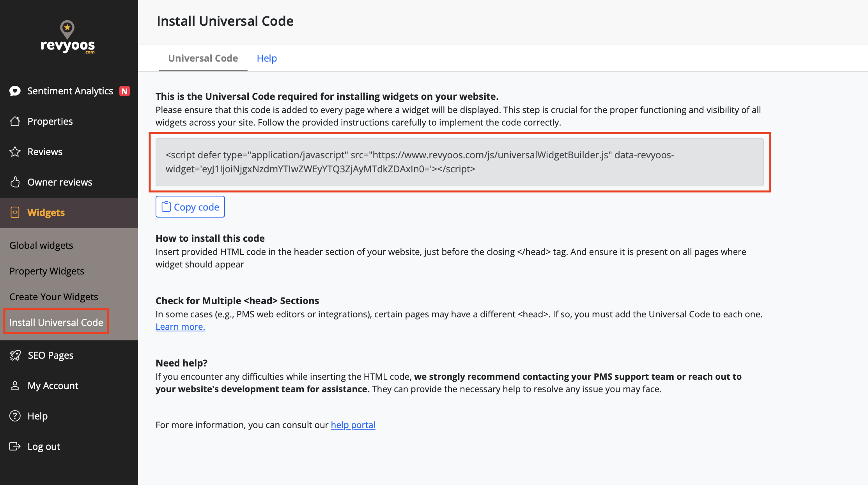Switch to the Help tab
The width and height of the screenshot is (868, 485).
tap(267, 58)
